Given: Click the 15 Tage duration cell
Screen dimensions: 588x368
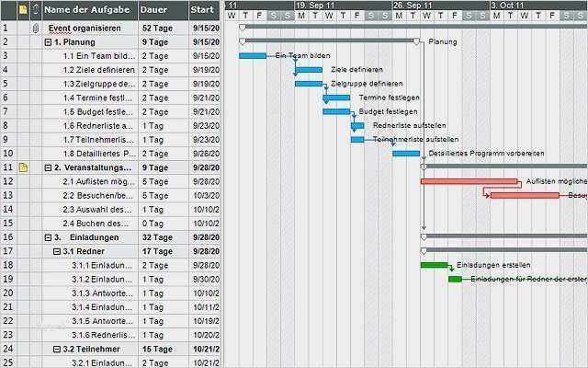Looking at the screenshot, I should (x=164, y=350).
